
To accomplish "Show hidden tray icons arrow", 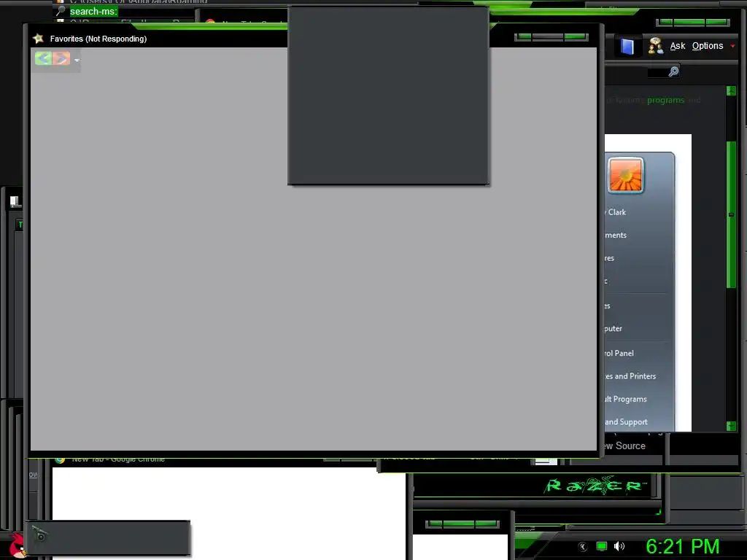I will (582, 547).
